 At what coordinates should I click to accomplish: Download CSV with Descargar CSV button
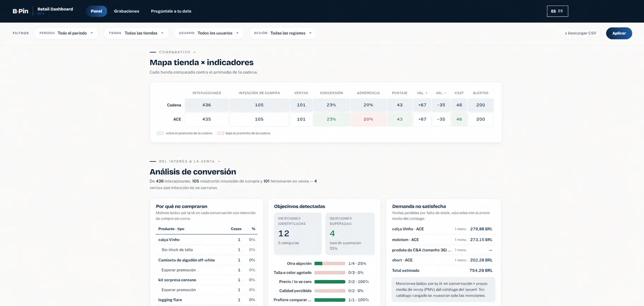(x=580, y=33)
